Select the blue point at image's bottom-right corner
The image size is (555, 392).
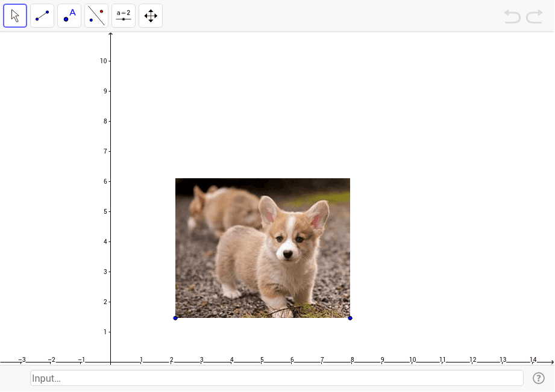click(x=350, y=318)
